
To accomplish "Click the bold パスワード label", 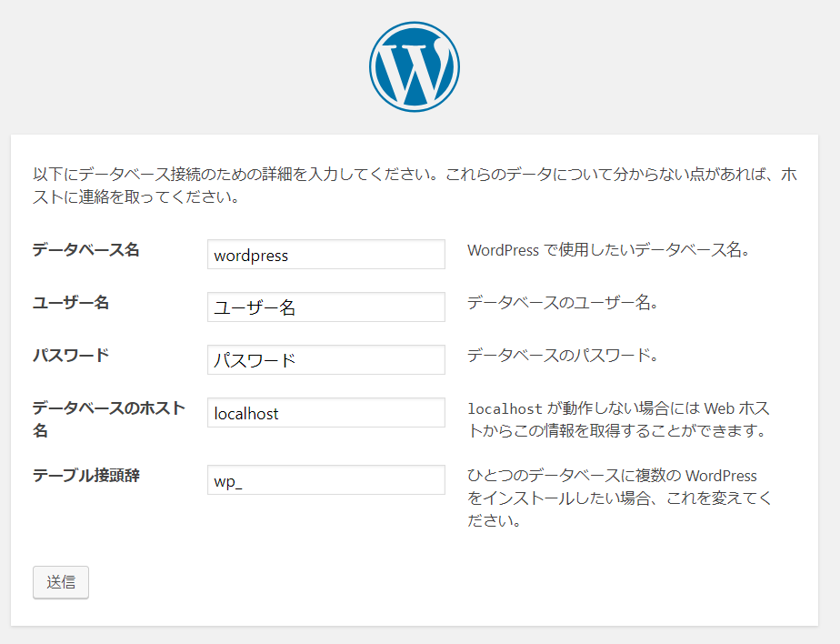I will [x=71, y=355].
